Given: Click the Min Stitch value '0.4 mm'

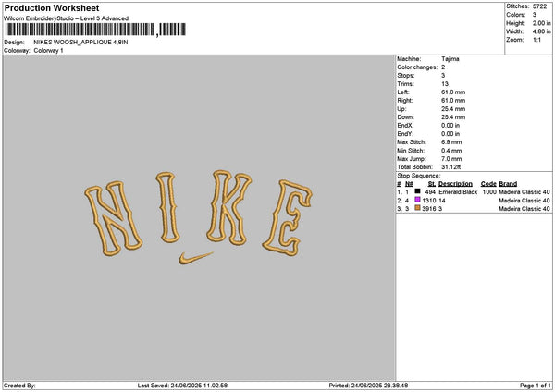Looking at the screenshot, I should (x=451, y=151).
